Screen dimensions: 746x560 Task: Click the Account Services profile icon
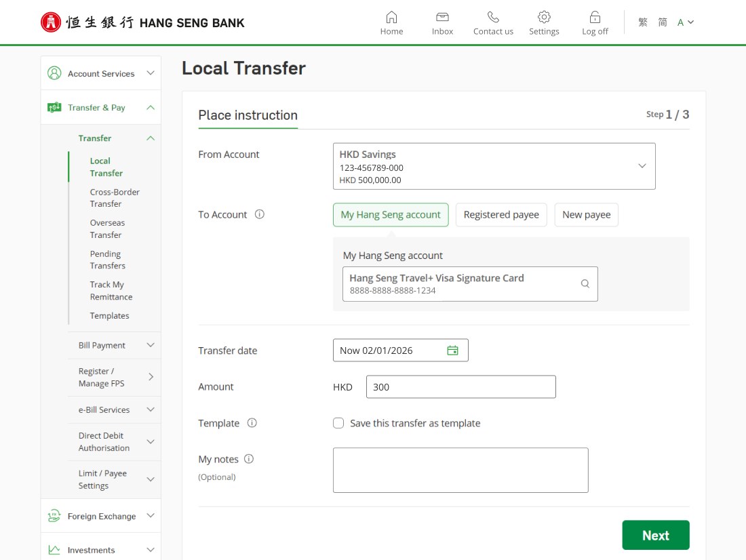point(52,73)
